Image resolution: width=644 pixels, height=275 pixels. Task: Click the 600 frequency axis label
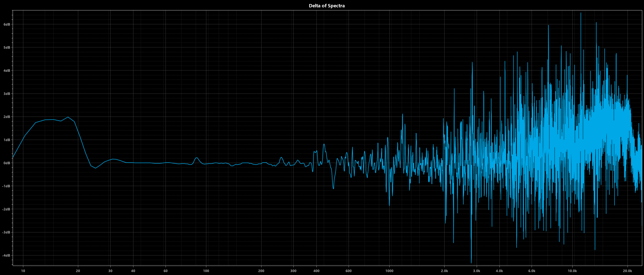(349, 271)
